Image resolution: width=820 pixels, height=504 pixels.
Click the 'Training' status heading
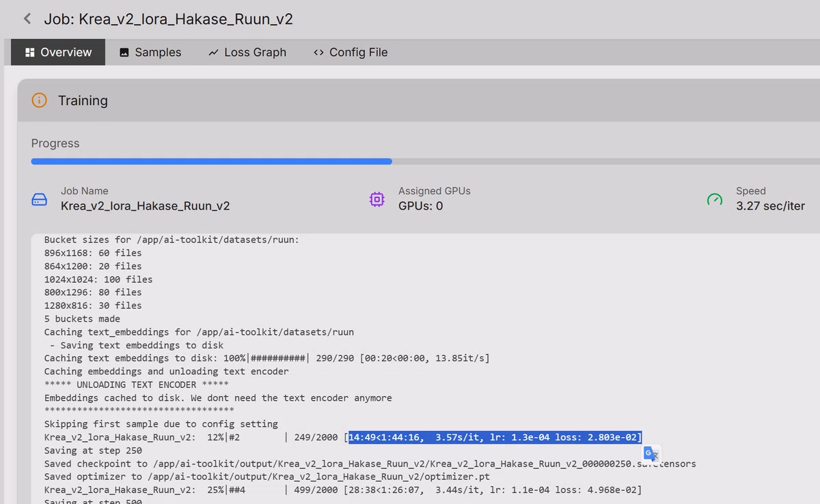pyautogui.click(x=83, y=100)
